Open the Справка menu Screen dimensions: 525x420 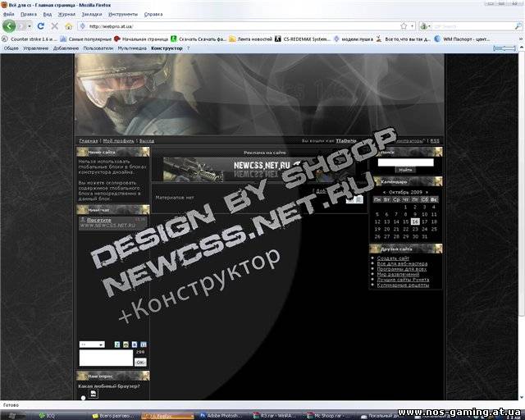[153, 14]
